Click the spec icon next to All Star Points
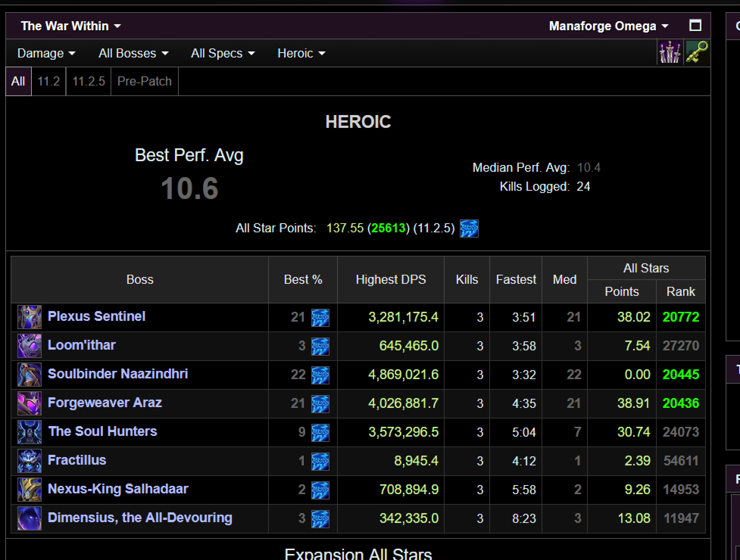 tap(469, 229)
